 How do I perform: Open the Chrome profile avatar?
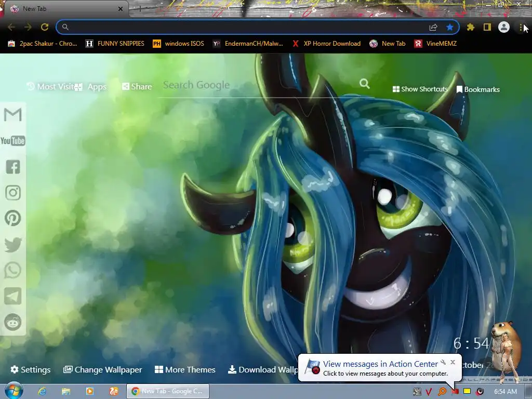[504, 27]
